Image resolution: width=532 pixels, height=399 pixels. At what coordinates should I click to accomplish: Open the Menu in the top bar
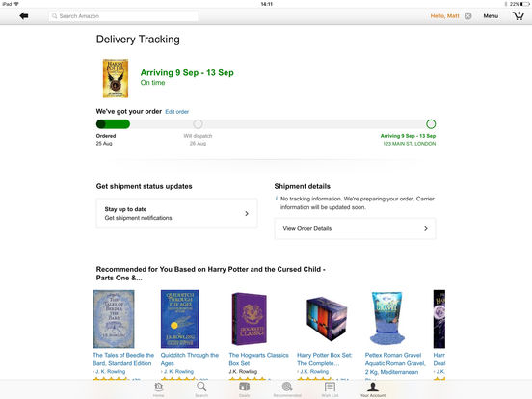click(491, 16)
